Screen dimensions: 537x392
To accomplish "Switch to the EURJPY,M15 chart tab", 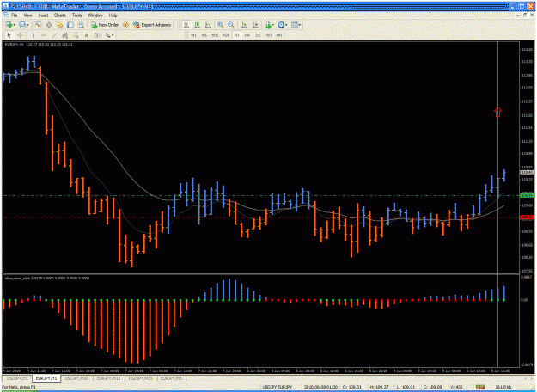I will tap(108, 378).
